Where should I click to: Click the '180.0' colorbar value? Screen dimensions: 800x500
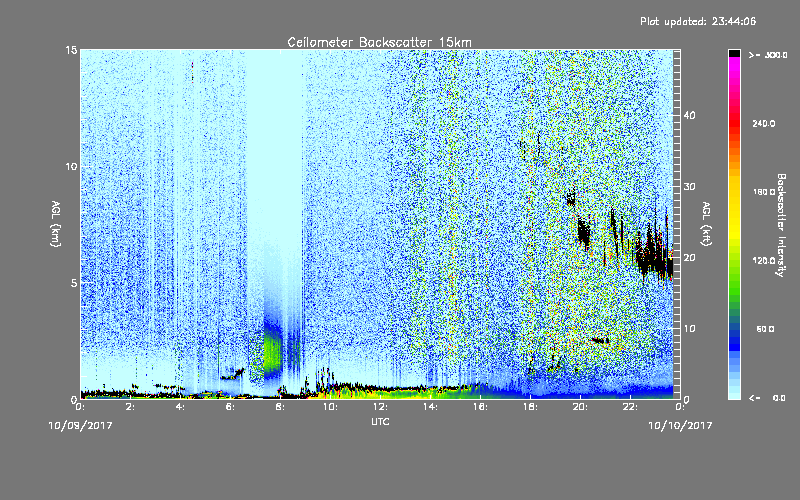[x=764, y=192]
